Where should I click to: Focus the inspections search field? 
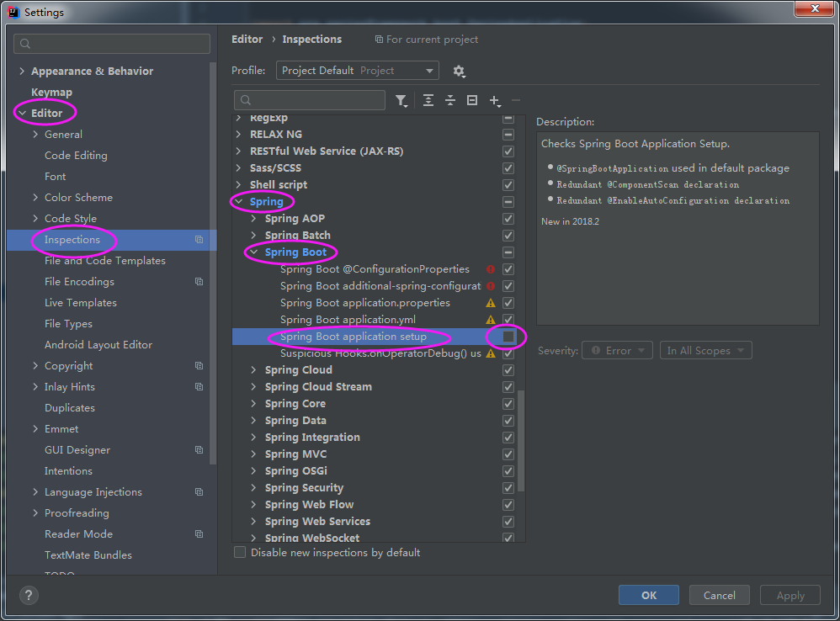pos(310,100)
